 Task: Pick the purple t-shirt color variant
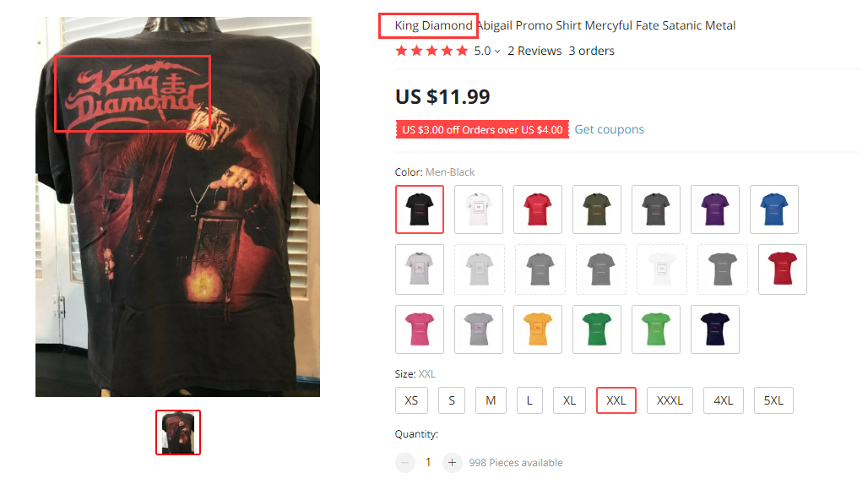[715, 209]
